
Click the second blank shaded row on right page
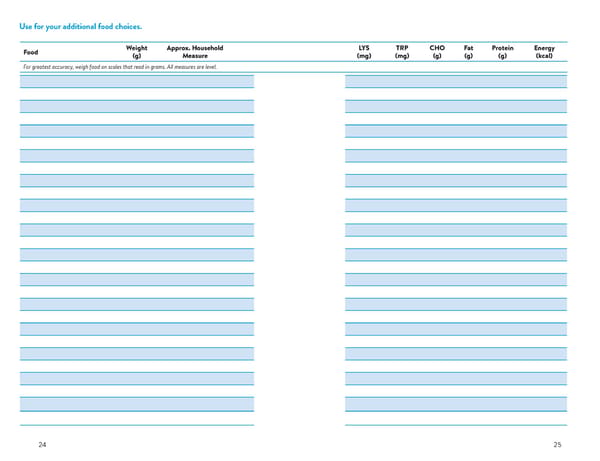(456, 106)
